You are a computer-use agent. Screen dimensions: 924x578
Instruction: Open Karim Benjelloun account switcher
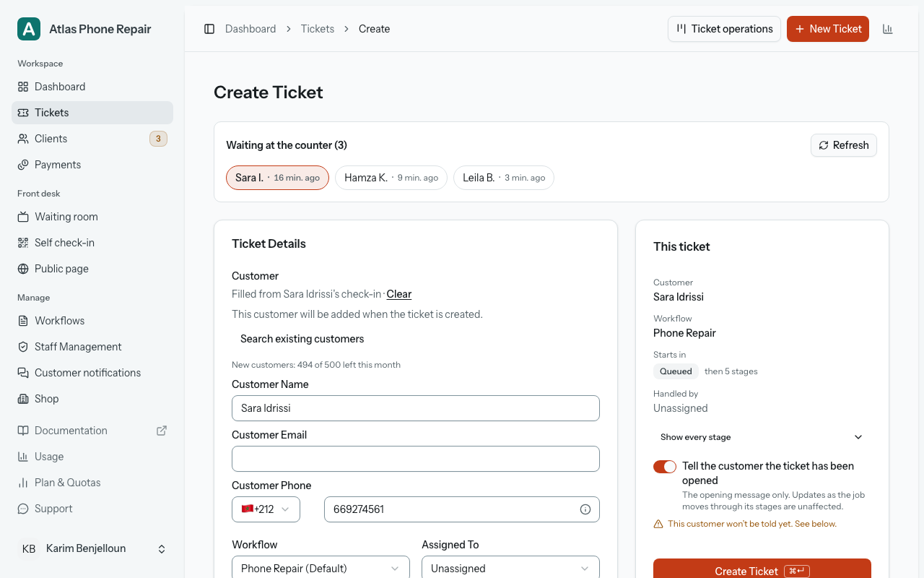(x=92, y=549)
